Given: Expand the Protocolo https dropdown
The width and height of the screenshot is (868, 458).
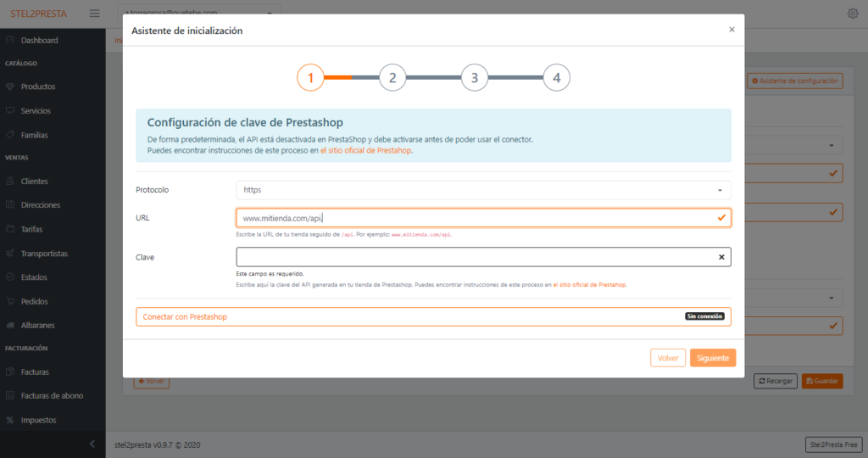Looking at the screenshot, I should tap(483, 190).
